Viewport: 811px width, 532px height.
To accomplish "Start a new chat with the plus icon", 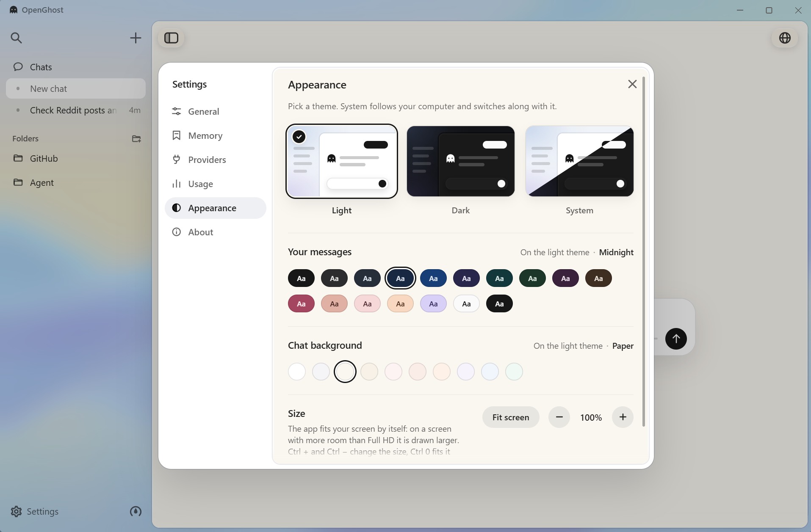I will coord(136,38).
